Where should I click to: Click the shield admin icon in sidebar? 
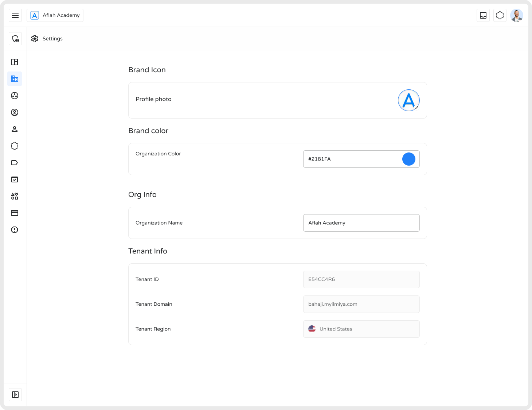(15, 39)
